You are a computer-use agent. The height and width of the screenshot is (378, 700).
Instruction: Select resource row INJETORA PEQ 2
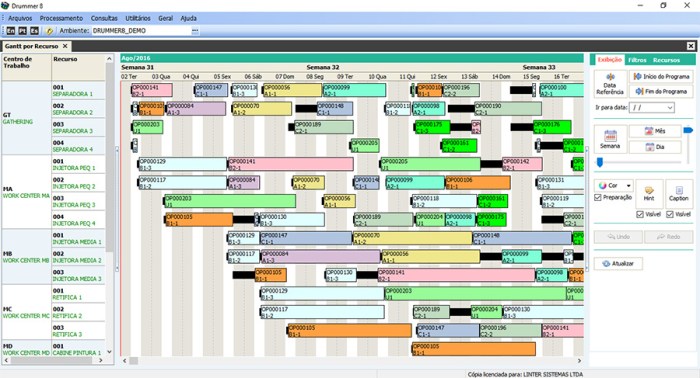tap(79, 183)
